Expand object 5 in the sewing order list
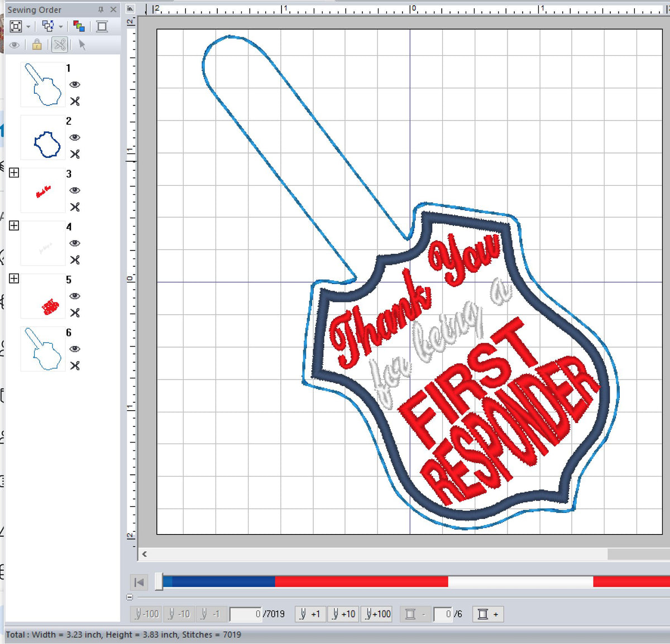This screenshot has height=644, width=670. (14, 278)
